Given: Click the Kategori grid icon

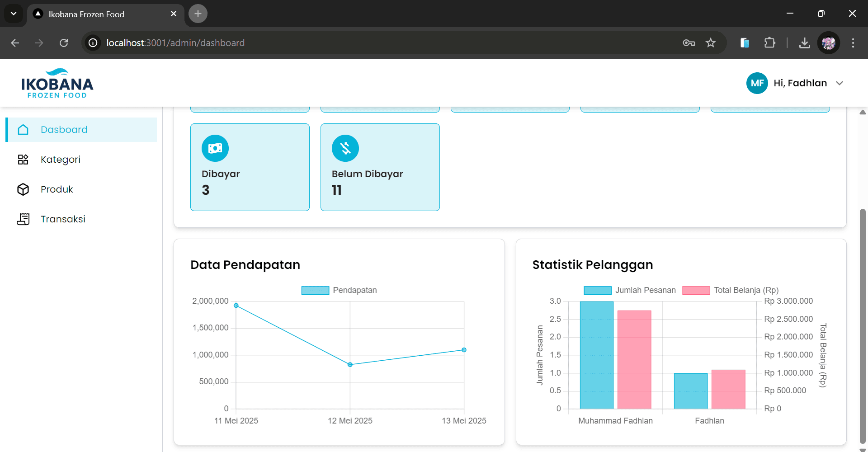Looking at the screenshot, I should (x=23, y=160).
